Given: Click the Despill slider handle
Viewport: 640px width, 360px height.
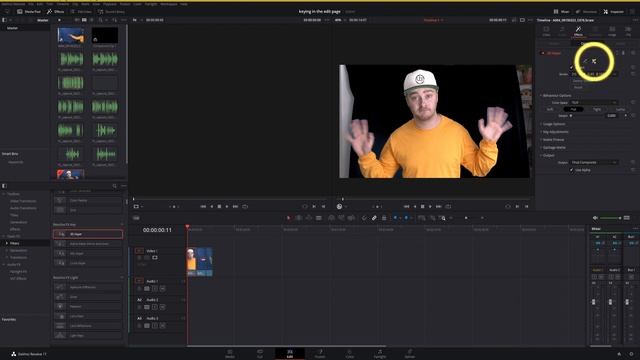Looking at the screenshot, I should coord(571,116).
